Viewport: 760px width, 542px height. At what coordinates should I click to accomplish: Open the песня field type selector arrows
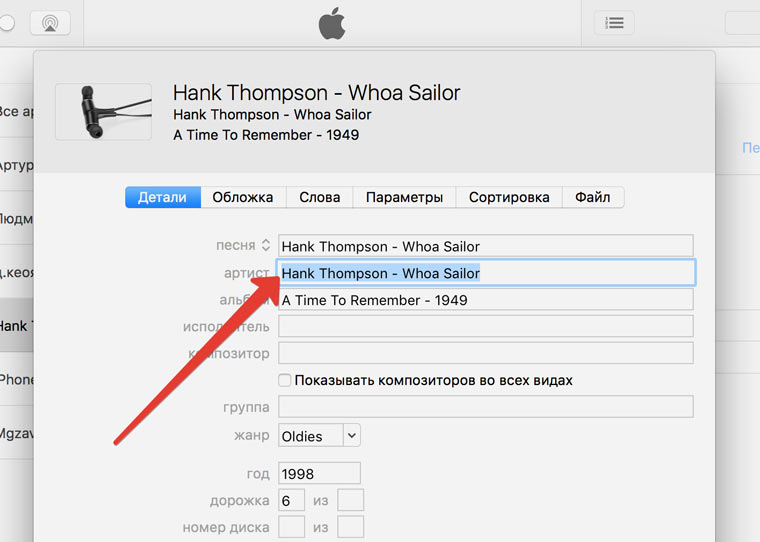tap(266, 245)
